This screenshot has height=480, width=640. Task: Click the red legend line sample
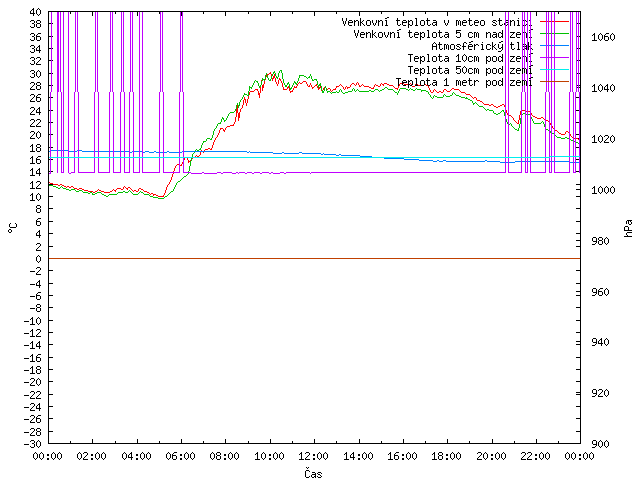(554, 21)
